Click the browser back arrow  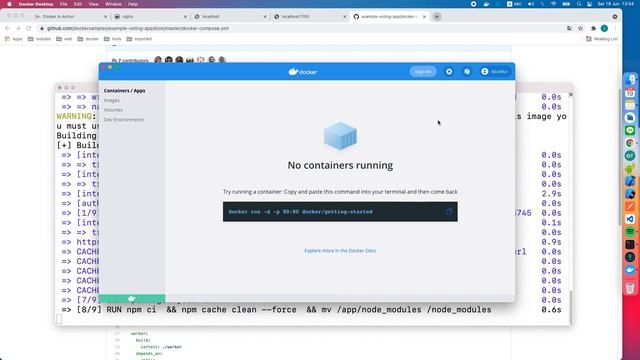pos(7,28)
